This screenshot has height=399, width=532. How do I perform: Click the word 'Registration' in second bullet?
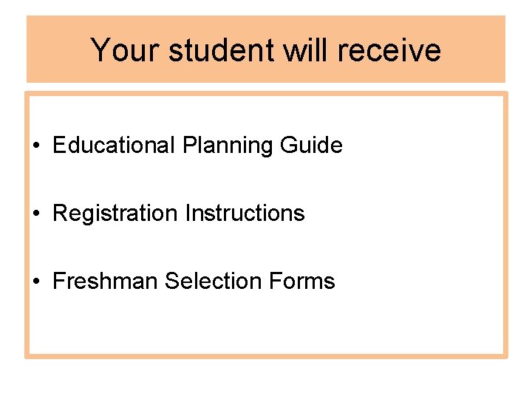click(x=115, y=214)
